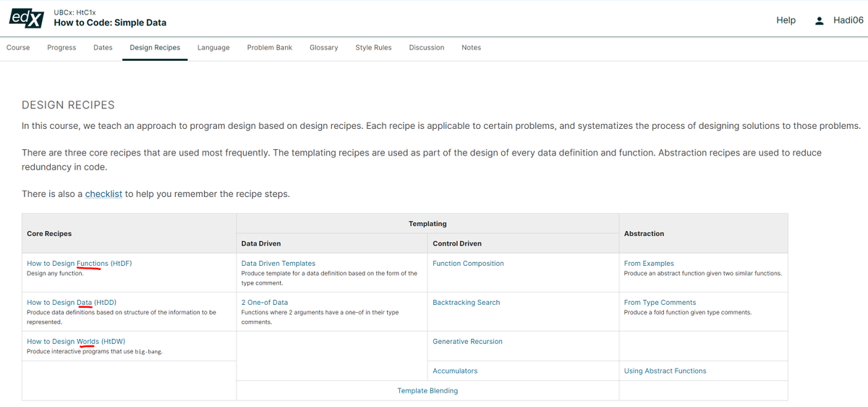Open the Template Blending link
This screenshot has width=868, height=407.
(x=427, y=391)
